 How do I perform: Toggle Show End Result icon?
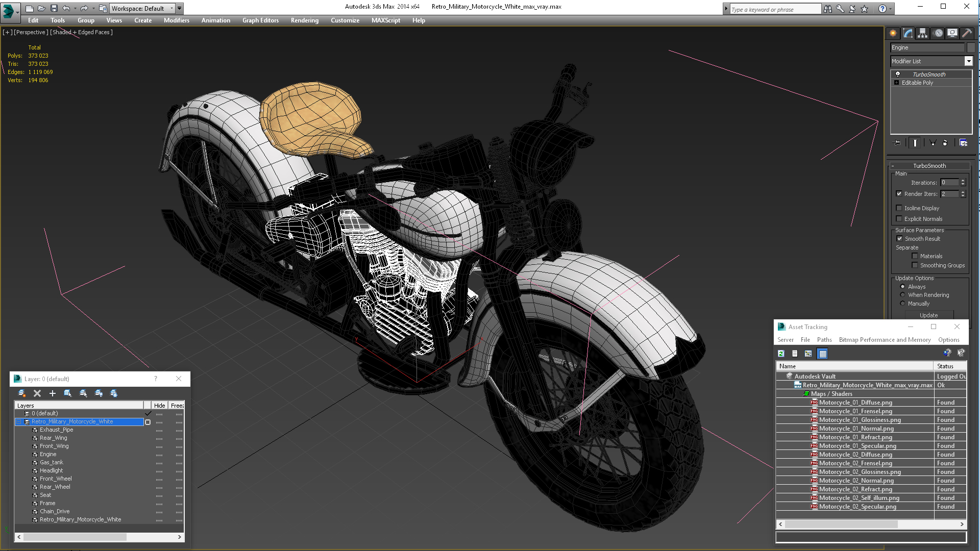tap(915, 143)
